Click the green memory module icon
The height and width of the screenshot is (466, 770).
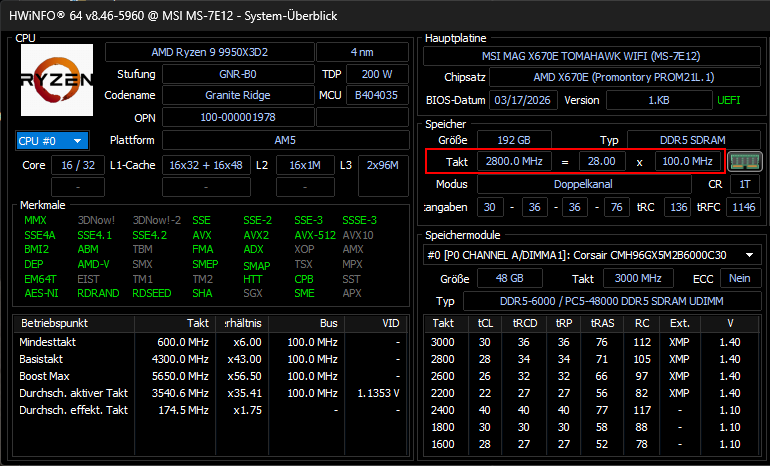[744, 162]
